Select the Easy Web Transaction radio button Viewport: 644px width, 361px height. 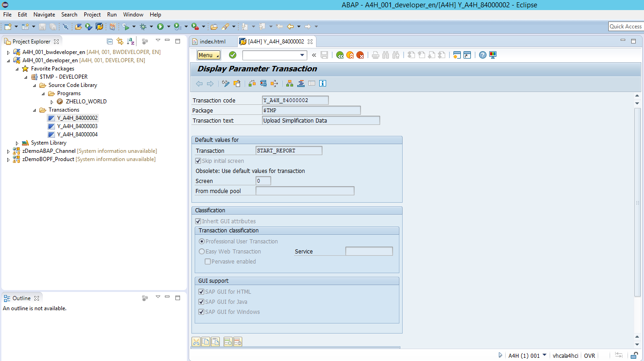[202, 251]
